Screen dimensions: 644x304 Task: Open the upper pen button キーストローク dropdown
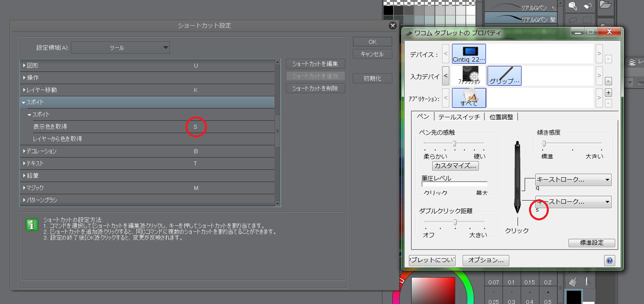[x=573, y=180]
